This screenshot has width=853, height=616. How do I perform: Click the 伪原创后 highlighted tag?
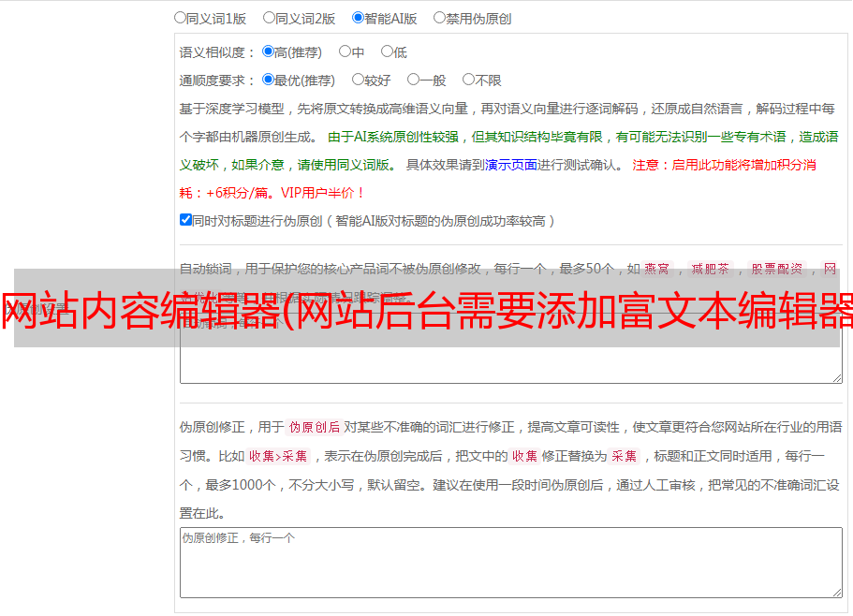click(315, 427)
